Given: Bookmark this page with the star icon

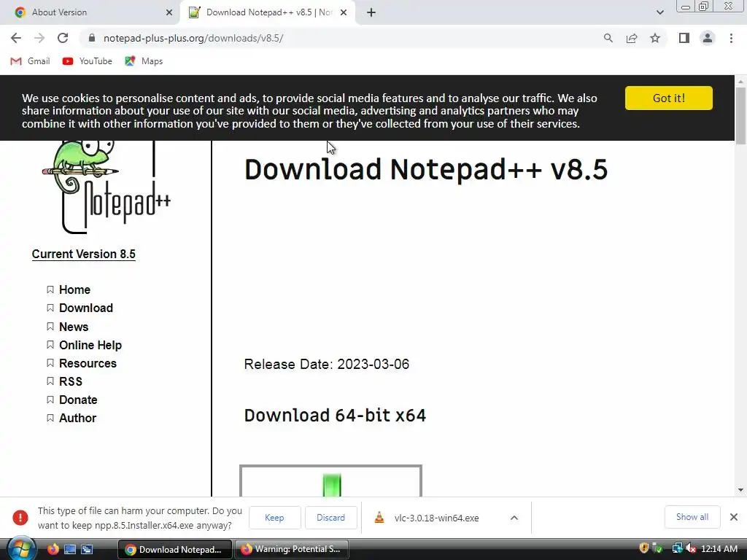Looking at the screenshot, I should click(655, 38).
